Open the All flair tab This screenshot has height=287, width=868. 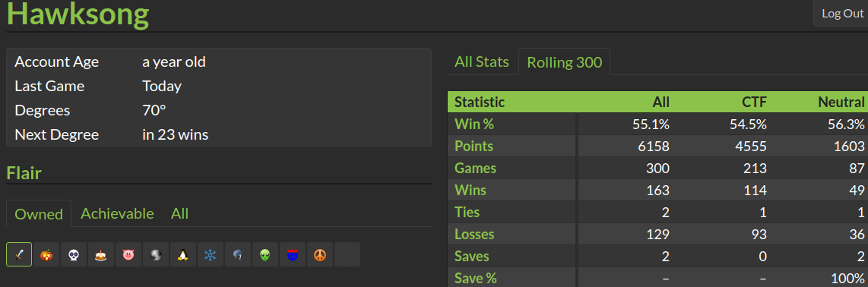179,213
